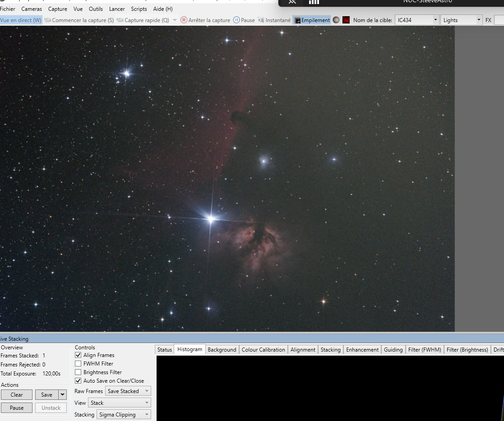504x421 pixels.
Task: Click the planet sphere toolbar icon
Action: tap(336, 20)
